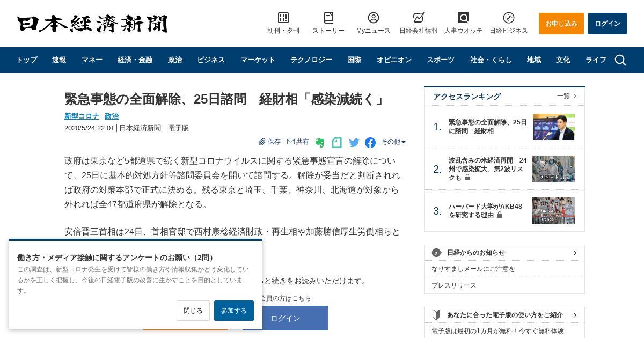Open the 日経ビジネス compass icon
Screen dimensions: 644x338
[x=509, y=18]
